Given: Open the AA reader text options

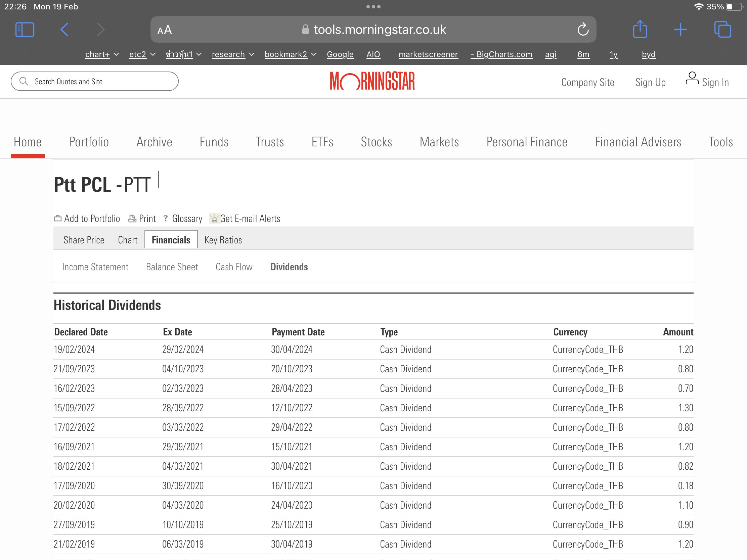Looking at the screenshot, I should point(165,30).
